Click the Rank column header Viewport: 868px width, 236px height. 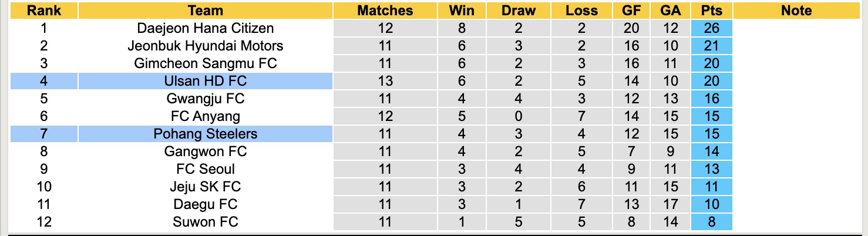coord(44,11)
